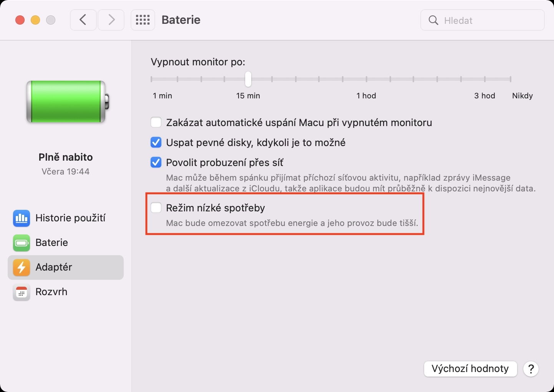
Task: Uncheck Uspat pevné disky option
Action: 156,143
